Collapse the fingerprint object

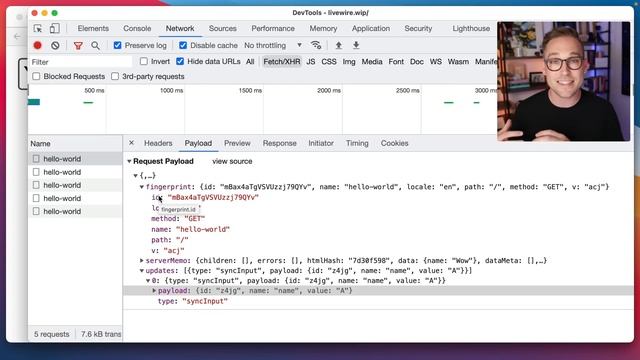[142, 187]
